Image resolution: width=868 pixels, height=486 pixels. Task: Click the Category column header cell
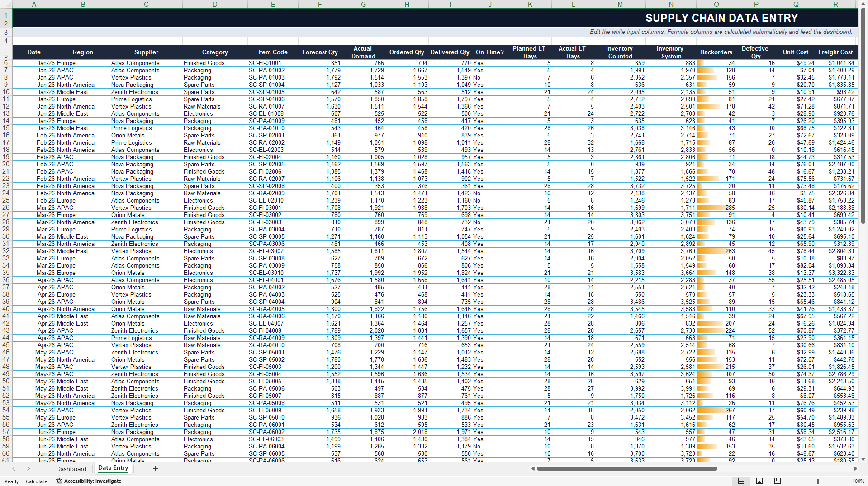click(215, 52)
